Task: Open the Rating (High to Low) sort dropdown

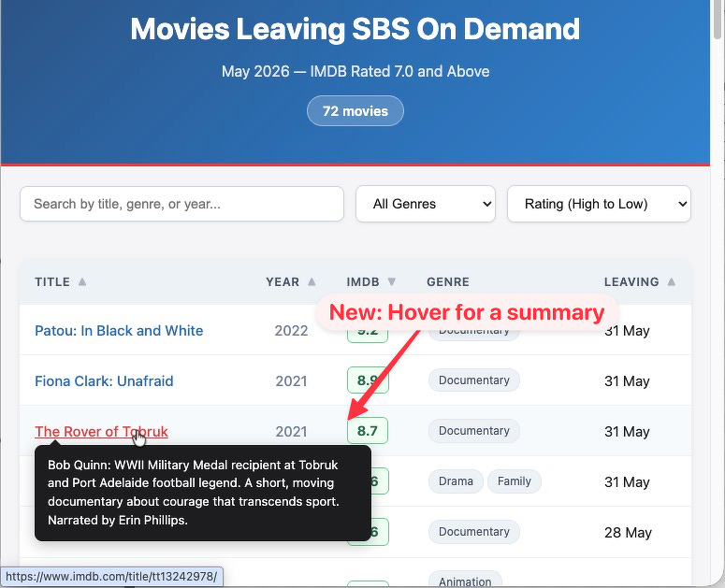Action: pos(599,204)
